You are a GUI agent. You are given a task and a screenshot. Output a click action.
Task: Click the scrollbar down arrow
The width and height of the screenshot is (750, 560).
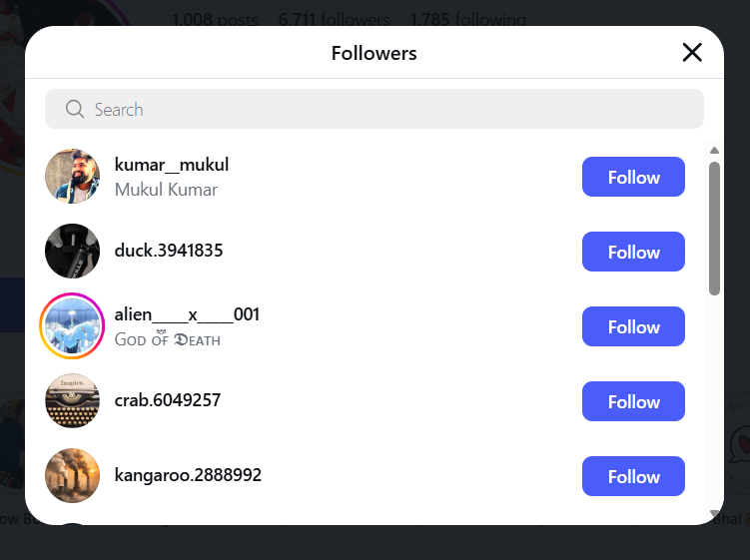pos(714,515)
